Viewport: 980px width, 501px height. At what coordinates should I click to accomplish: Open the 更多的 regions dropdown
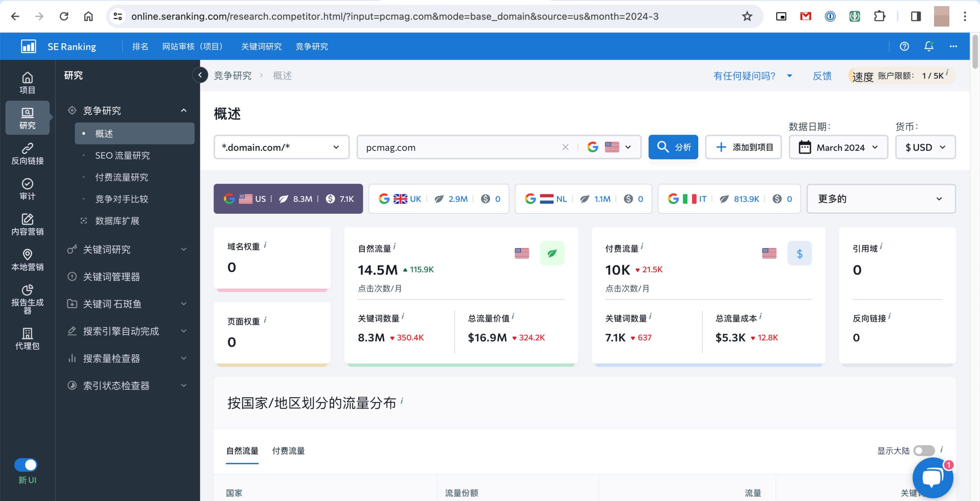click(881, 199)
